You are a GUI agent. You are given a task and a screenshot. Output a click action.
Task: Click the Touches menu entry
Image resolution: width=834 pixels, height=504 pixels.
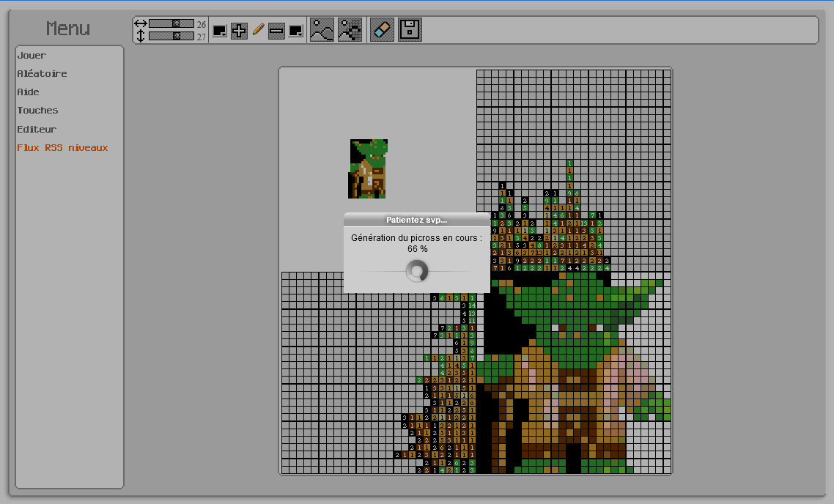point(37,111)
